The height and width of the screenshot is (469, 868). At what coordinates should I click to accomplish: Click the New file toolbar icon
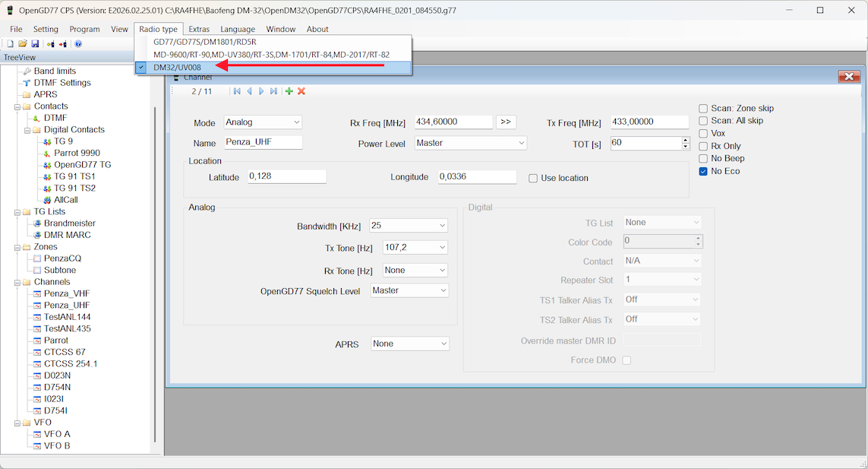point(11,44)
